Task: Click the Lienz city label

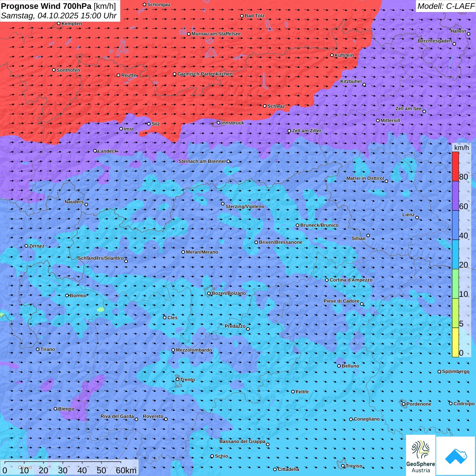Action: pos(408,215)
